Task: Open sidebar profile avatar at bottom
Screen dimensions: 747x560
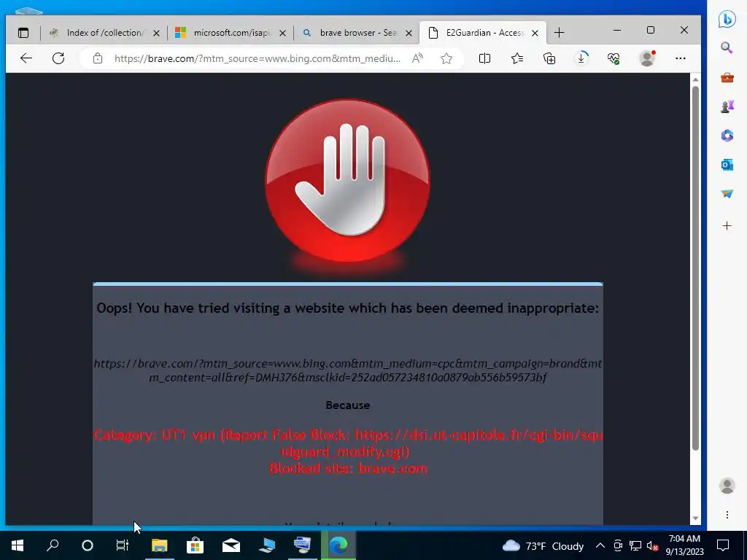Action: click(x=727, y=486)
